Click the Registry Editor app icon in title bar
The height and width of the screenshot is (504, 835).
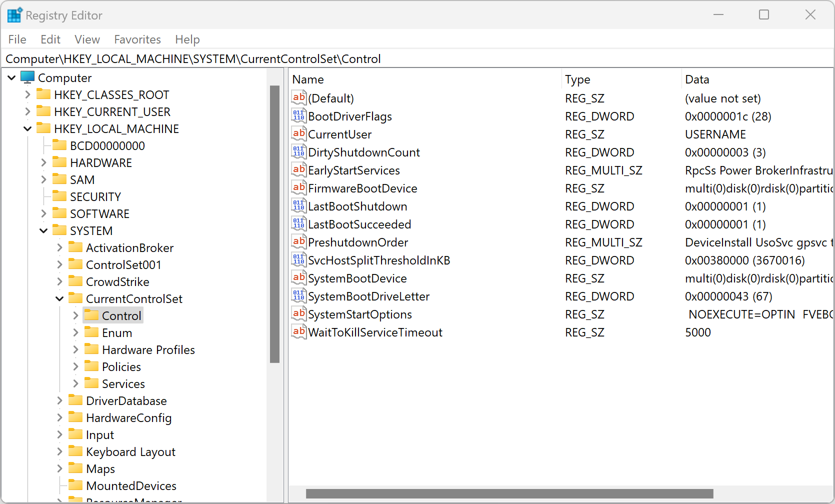14,15
